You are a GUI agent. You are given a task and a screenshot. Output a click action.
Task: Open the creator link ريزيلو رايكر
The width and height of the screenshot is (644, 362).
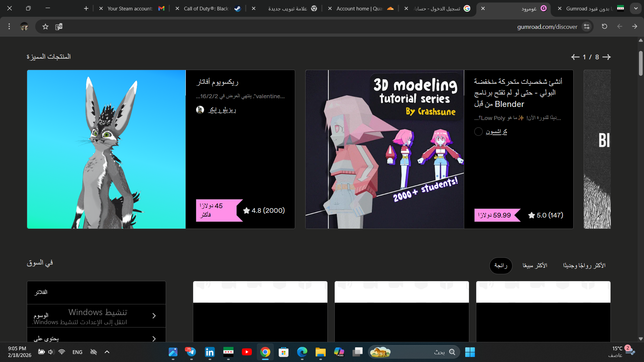pos(222,110)
